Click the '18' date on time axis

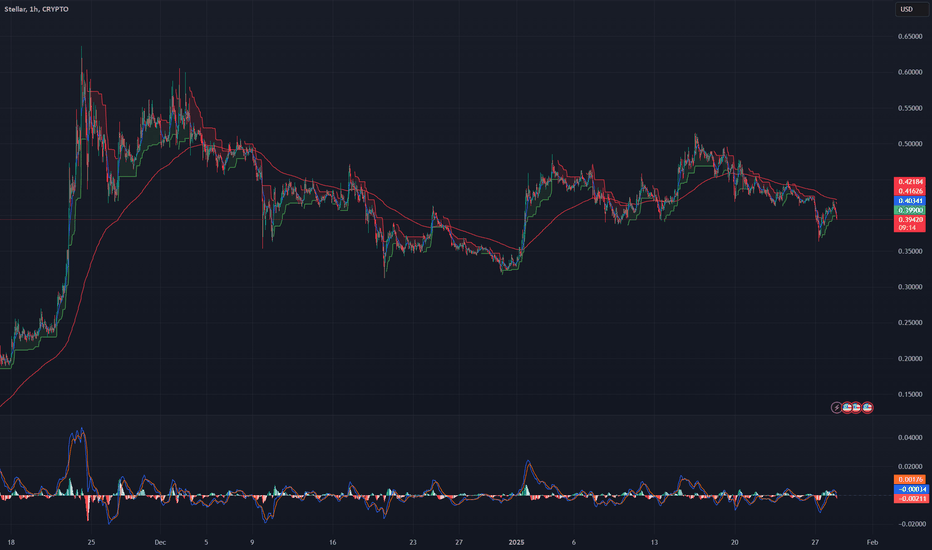11,542
